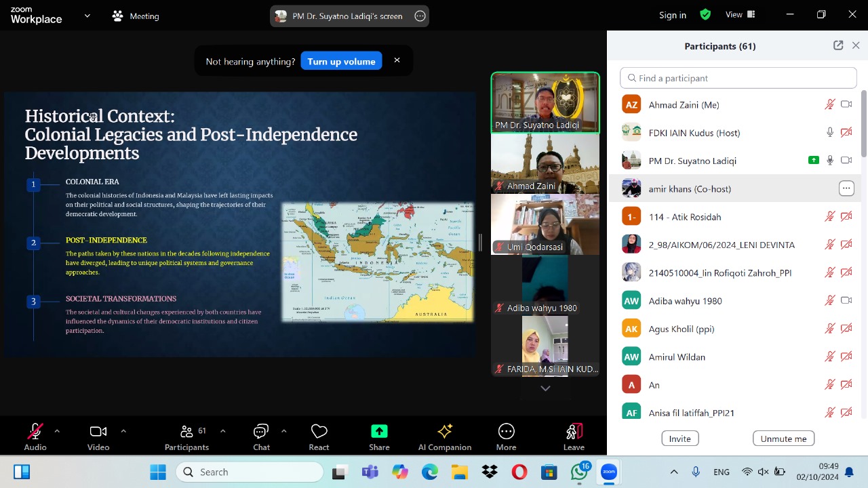Select FARIDA video thumbnail
Screen dimensions: 868x488
pyautogui.click(x=545, y=346)
